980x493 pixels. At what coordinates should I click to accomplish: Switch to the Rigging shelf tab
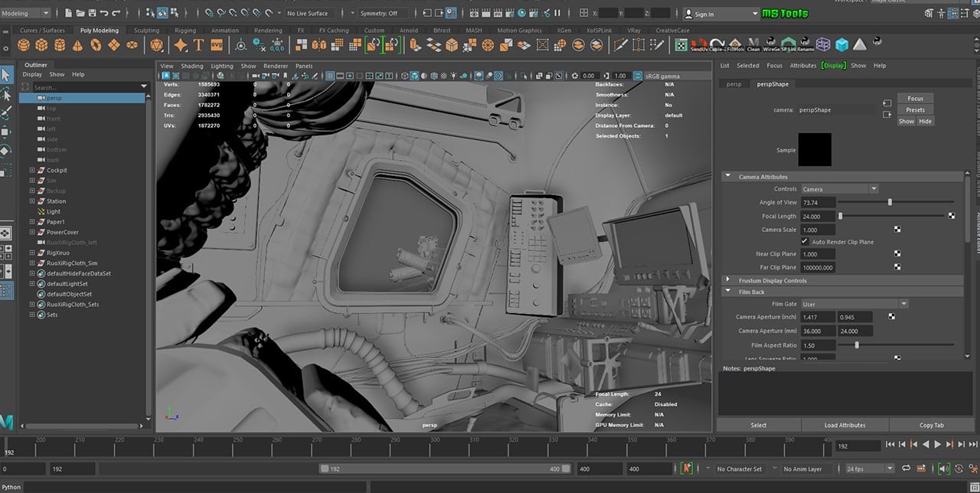point(185,31)
